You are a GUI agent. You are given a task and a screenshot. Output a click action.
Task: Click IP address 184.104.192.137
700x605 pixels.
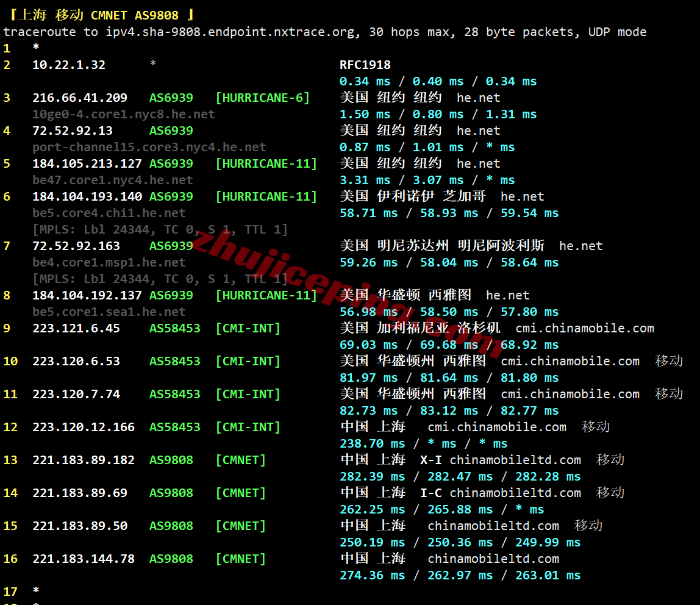[x=87, y=296]
